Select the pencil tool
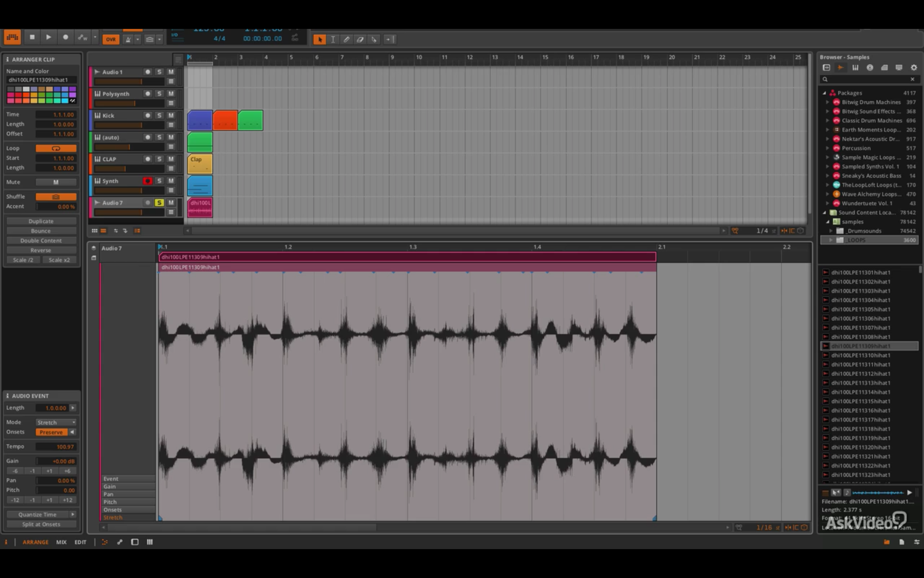 [346, 39]
